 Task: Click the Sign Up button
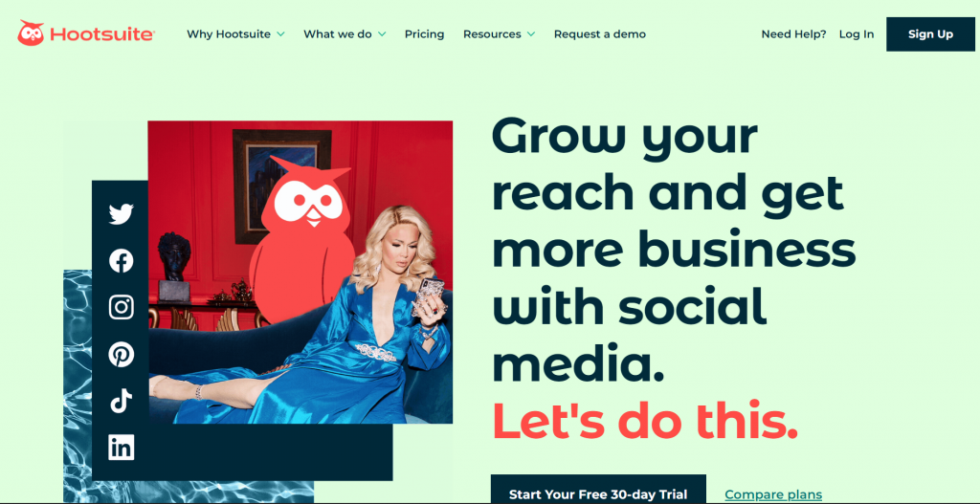(x=930, y=34)
